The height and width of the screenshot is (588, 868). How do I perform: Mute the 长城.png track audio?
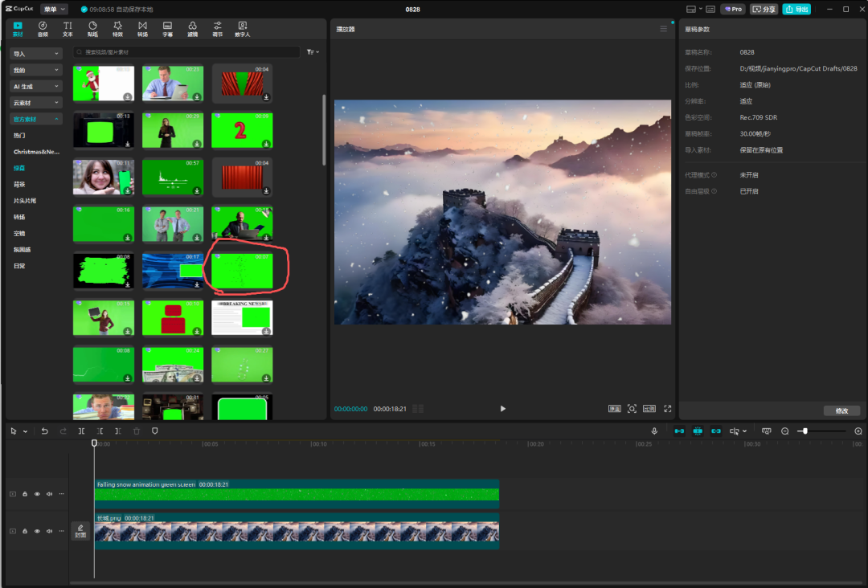tap(49, 531)
